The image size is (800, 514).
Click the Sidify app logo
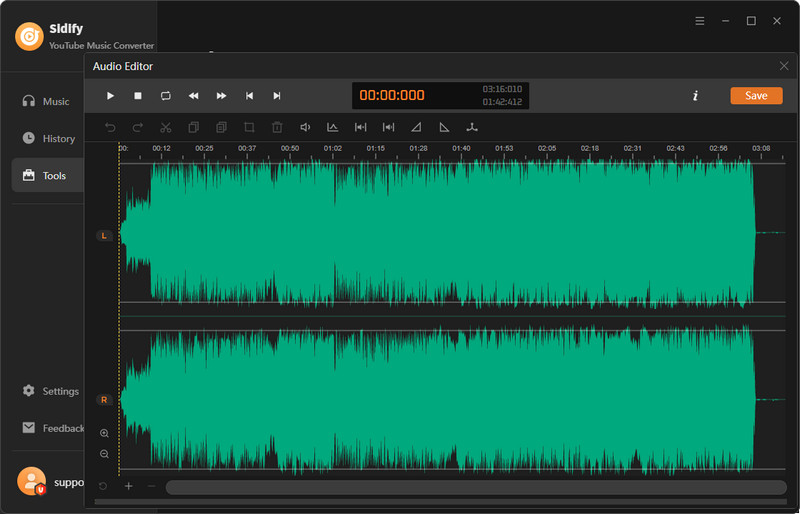[x=29, y=36]
